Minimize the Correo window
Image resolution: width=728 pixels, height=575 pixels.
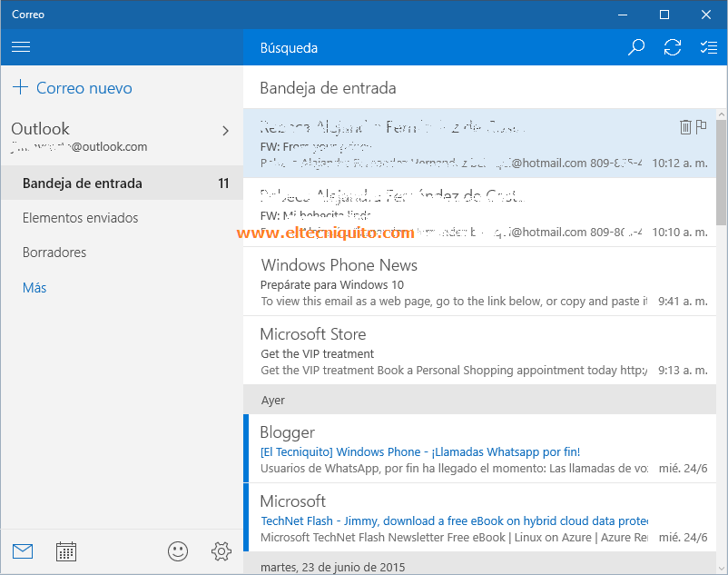click(x=623, y=15)
